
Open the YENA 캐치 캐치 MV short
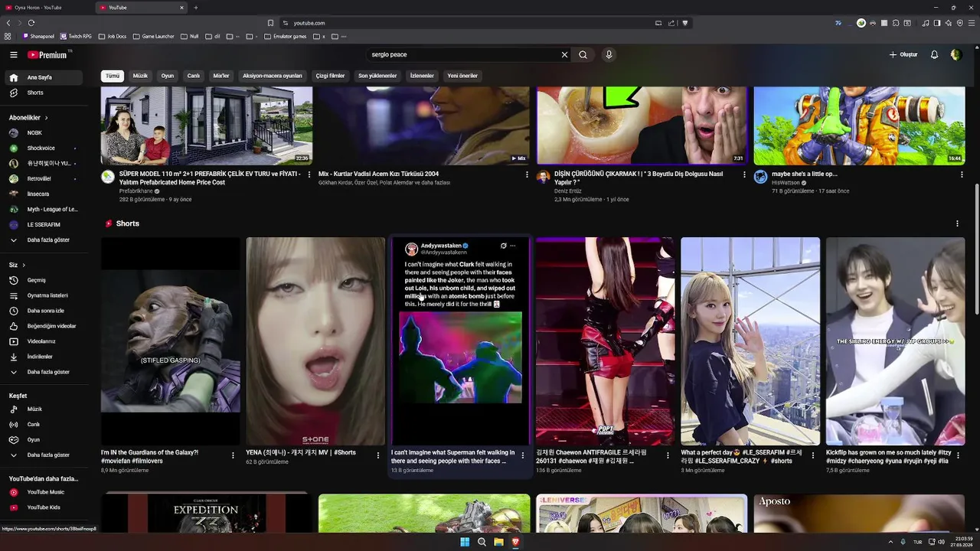pos(315,341)
